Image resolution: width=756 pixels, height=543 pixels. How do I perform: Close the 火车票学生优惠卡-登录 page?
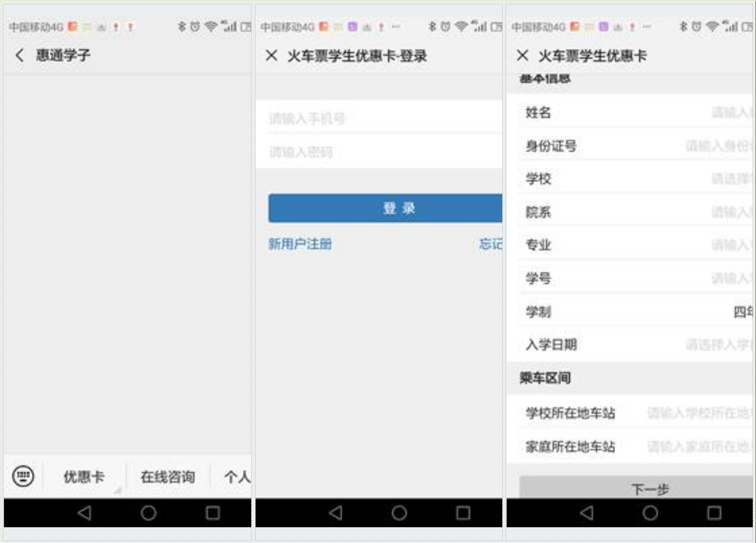pyautogui.click(x=271, y=55)
